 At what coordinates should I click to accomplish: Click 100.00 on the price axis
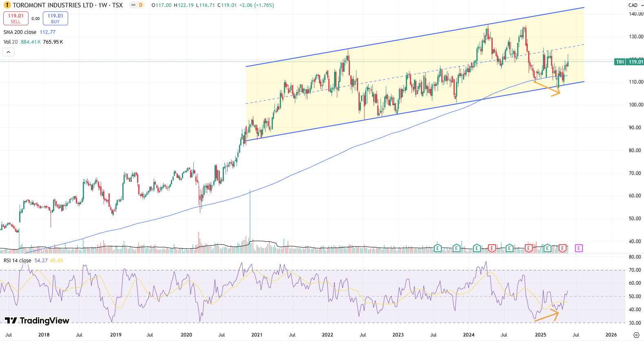pyautogui.click(x=636, y=105)
